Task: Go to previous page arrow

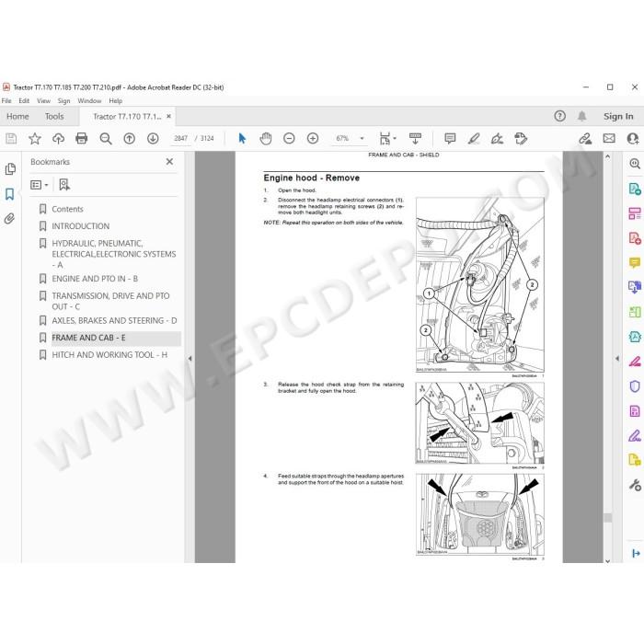Action: click(130, 139)
